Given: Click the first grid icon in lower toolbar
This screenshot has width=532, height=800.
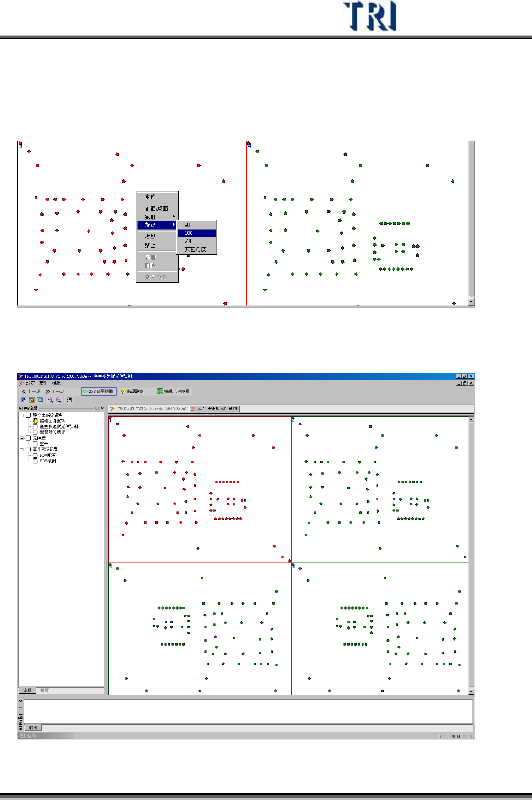Looking at the screenshot, I should (24, 400).
